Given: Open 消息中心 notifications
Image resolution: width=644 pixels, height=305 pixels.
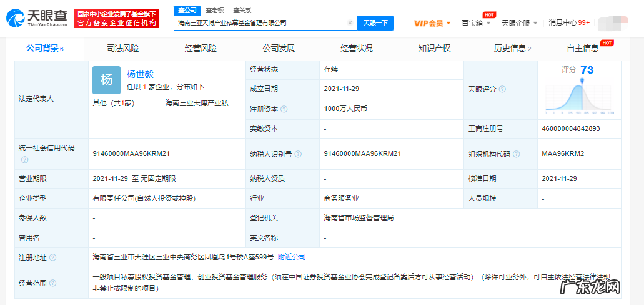Looking at the screenshot, I should pos(569,23).
